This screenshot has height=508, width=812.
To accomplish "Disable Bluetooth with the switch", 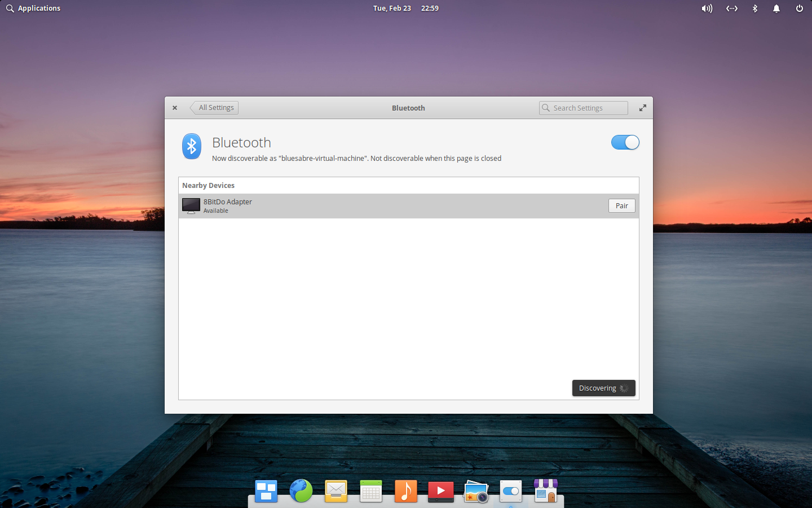I will pos(625,142).
